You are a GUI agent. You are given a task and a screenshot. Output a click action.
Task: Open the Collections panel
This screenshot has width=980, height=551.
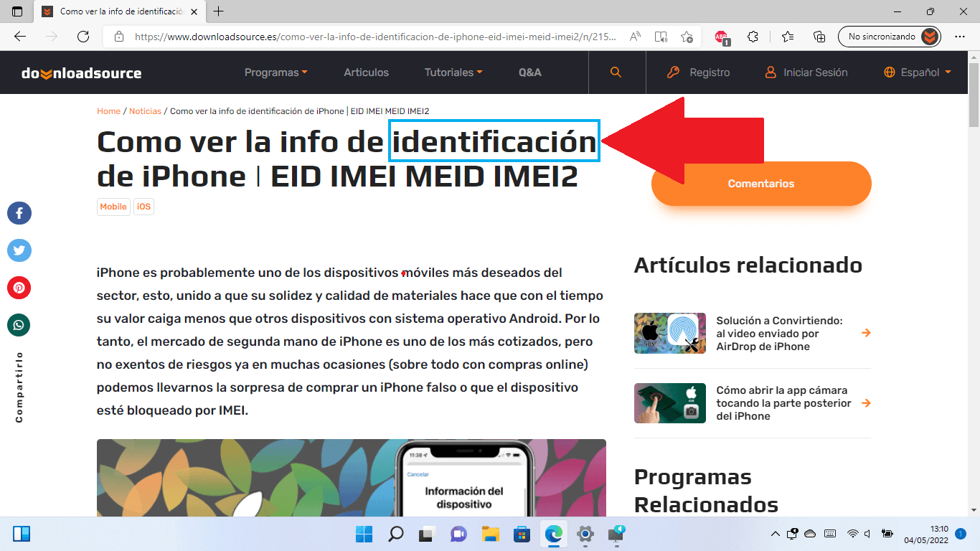[819, 37]
